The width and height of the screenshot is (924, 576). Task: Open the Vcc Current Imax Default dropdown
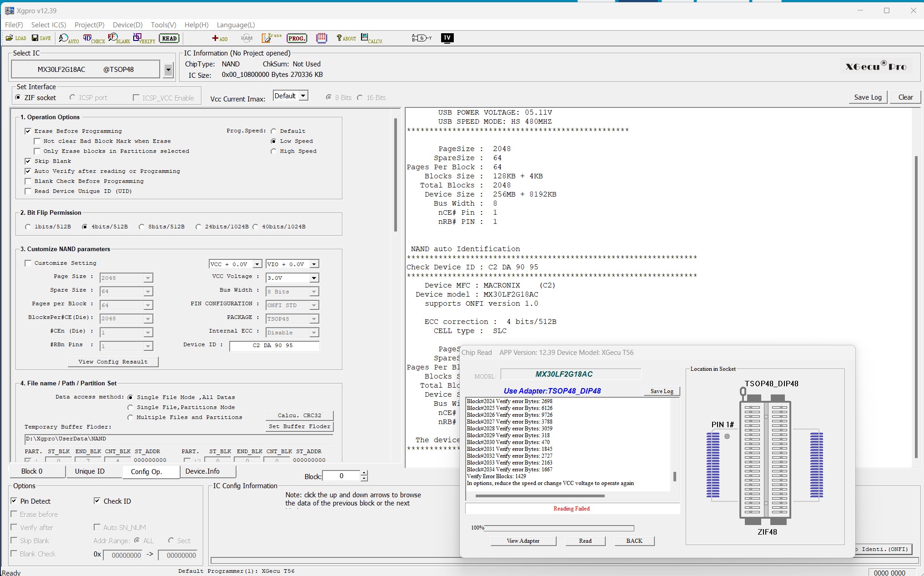(303, 96)
